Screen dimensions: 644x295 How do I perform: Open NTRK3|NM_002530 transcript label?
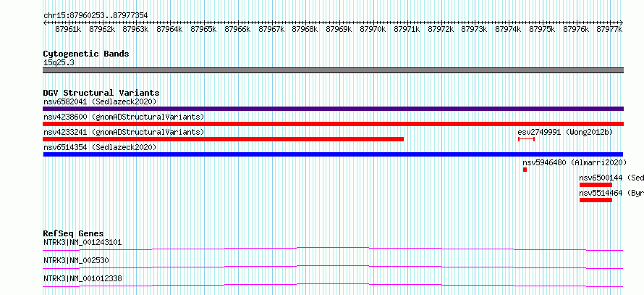76,260
